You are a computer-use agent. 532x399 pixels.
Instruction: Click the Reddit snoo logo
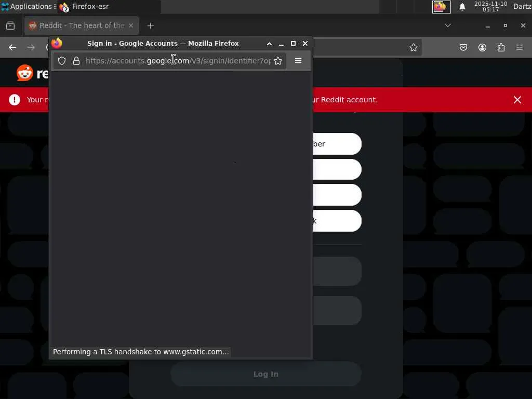(x=25, y=73)
